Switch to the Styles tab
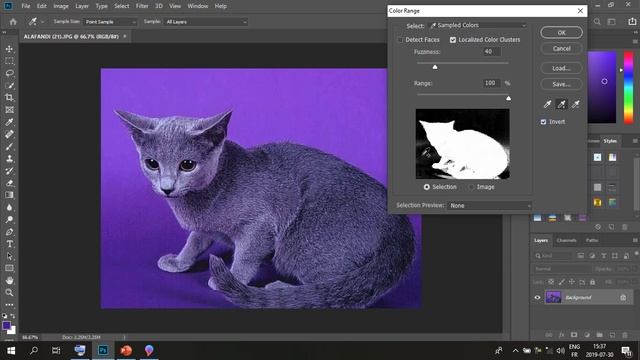The image size is (640, 360). (x=610, y=141)
